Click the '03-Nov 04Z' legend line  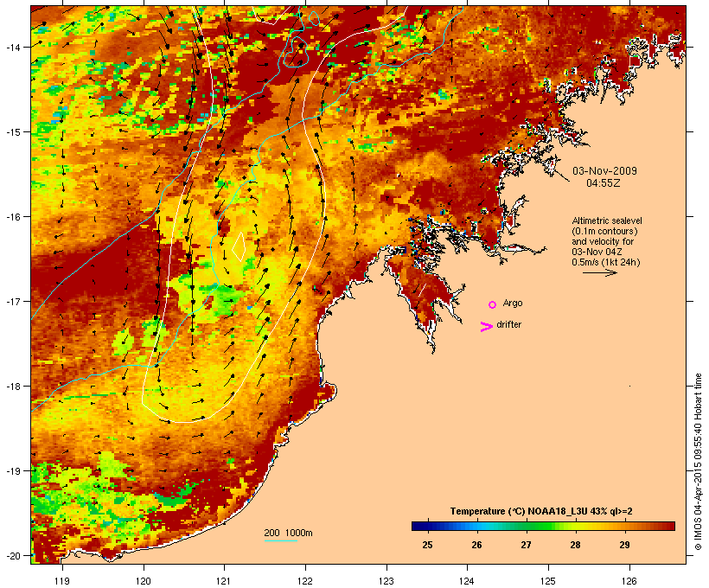pyautogui.click(x=597, y=252)
